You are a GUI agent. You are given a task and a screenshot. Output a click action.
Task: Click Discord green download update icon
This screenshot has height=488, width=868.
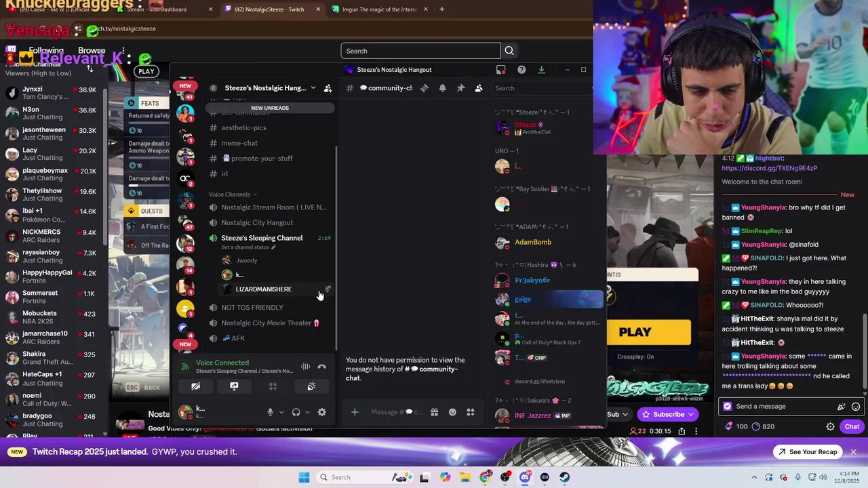coord(541,70)
